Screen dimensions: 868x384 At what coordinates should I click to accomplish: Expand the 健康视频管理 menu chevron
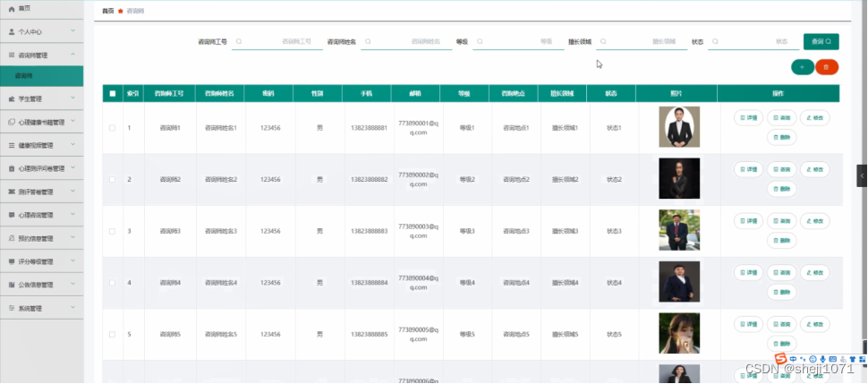tap(73, 145)
